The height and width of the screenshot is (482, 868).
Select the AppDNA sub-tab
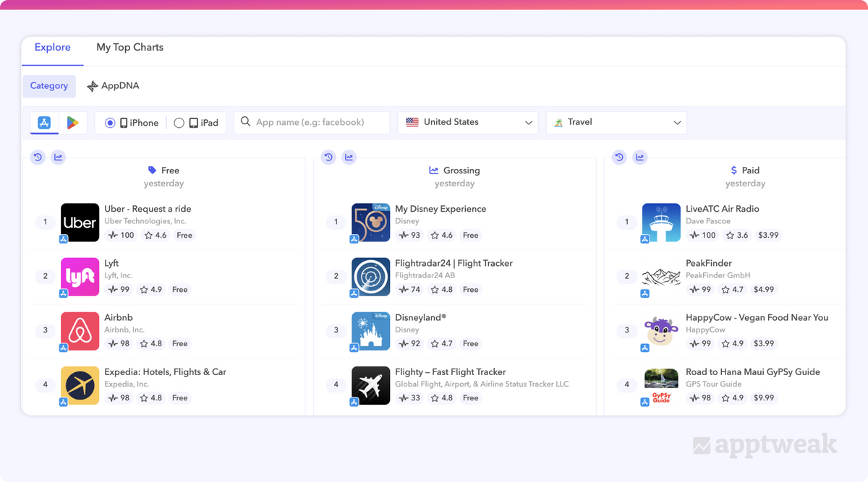coord(113,86)
